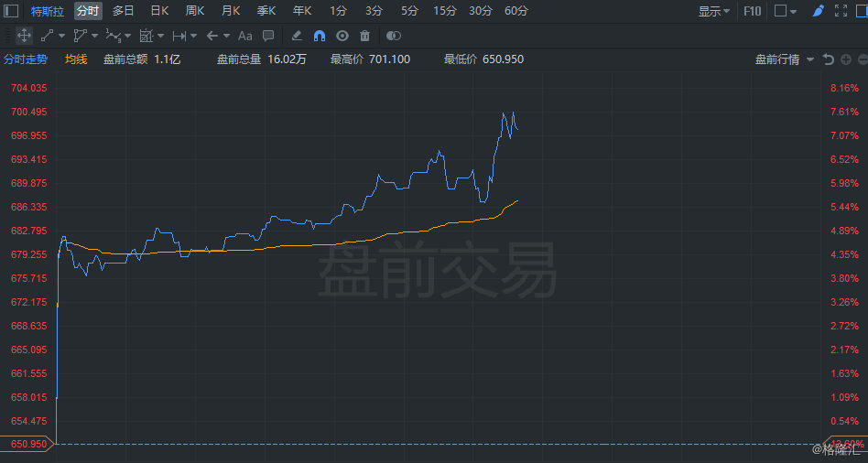Select the 30分 interval

(x=481, y=10)
